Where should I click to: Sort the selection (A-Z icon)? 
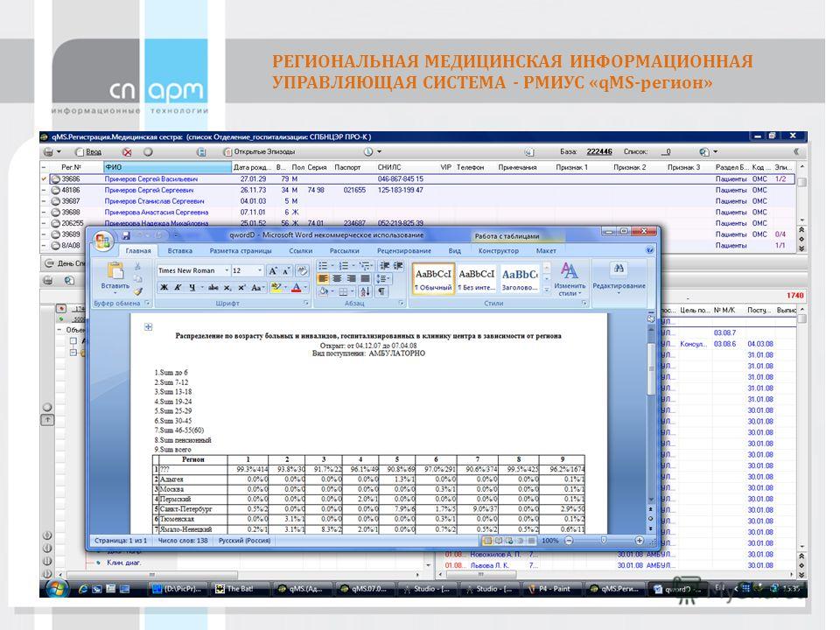tap(365, 292)
